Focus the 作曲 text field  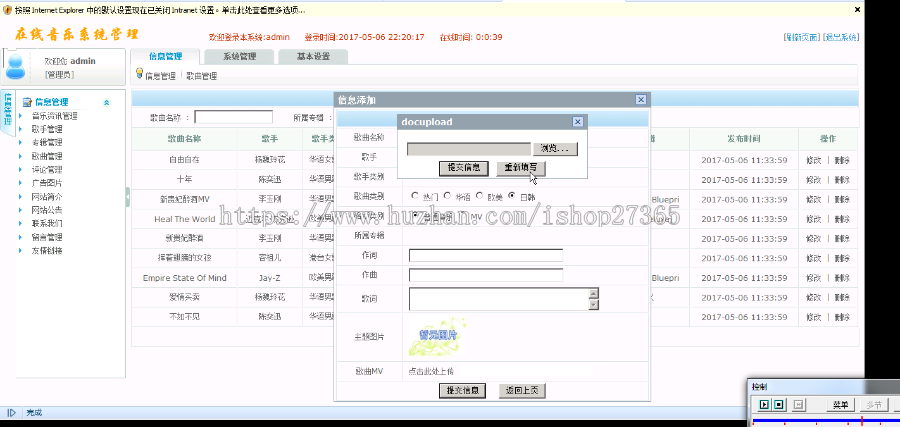click(x=486, y=275)
